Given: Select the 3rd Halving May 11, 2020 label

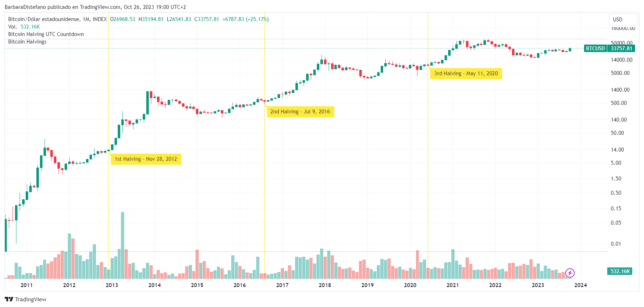Looking at the screenshot, I should point(466,73).
